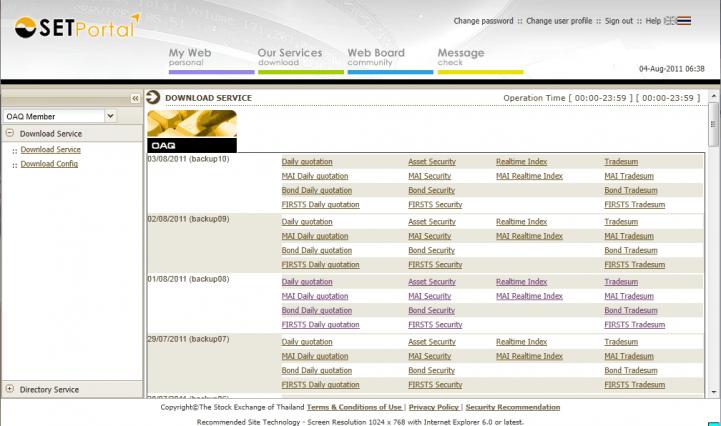721x426 pixels.
Task: Open the Message check tab
Action: pos(461,58)
